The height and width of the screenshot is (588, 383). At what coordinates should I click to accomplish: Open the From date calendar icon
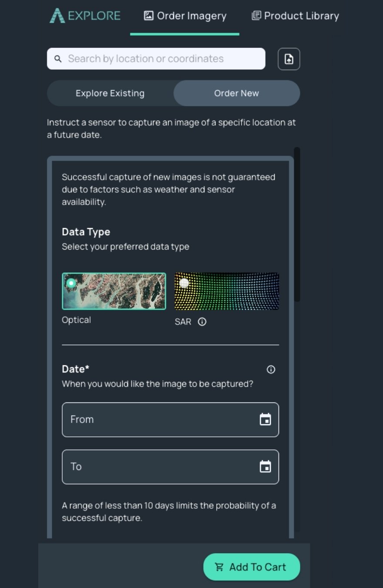(265, 419)
